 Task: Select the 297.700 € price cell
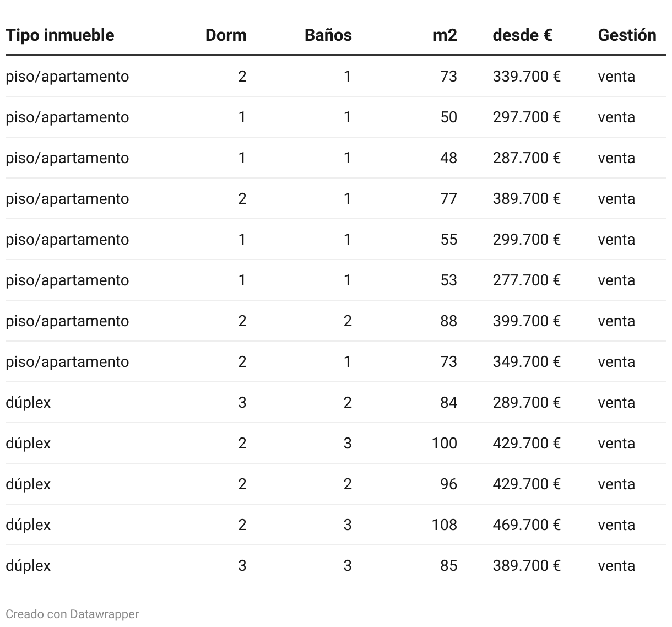527,117
